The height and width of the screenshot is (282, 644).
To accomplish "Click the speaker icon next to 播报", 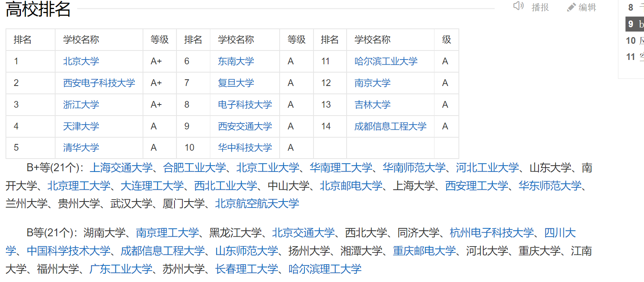I will click(518, 6).
